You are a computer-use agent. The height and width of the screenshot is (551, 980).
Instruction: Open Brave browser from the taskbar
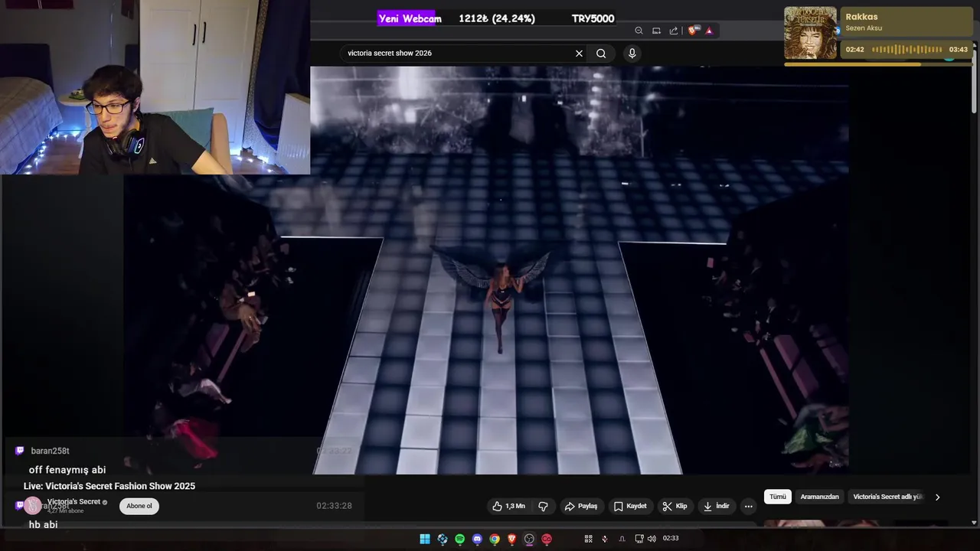click(512, 539)
